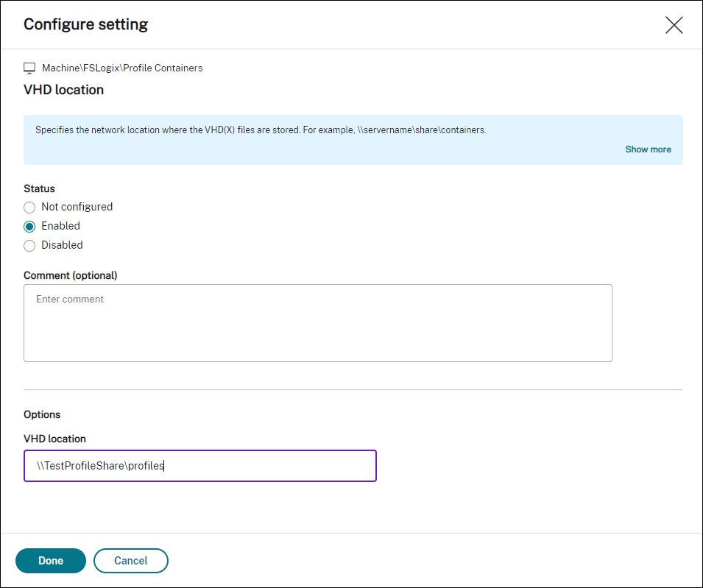Viewport: 703px width, 588px height.
Task: Click the \\servername\share\containers example text
Action: tap(426, 130)
